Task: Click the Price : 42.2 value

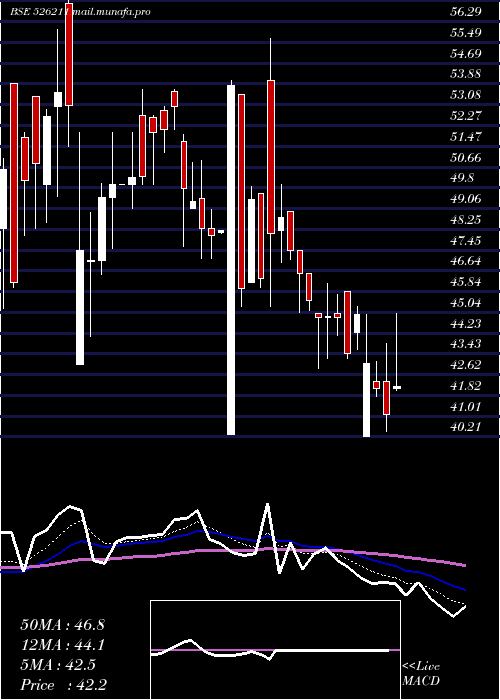Action: (x=63, y=684)
